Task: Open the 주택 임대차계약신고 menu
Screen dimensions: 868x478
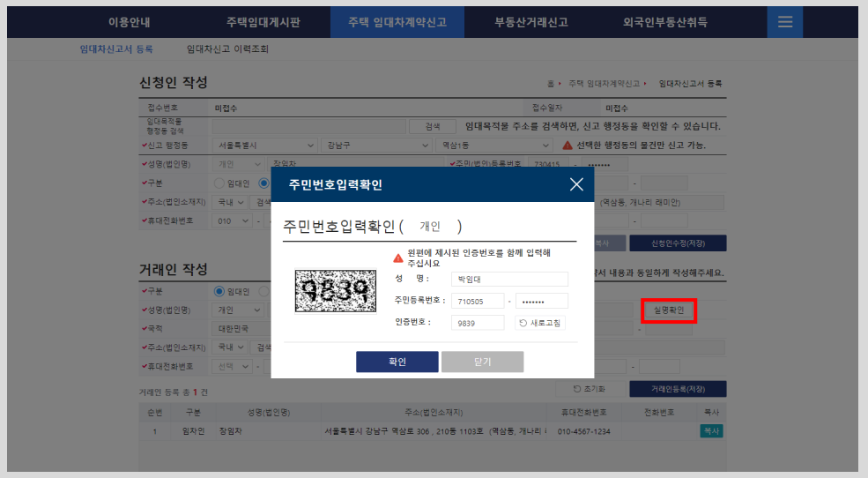Action: point(397,22)
